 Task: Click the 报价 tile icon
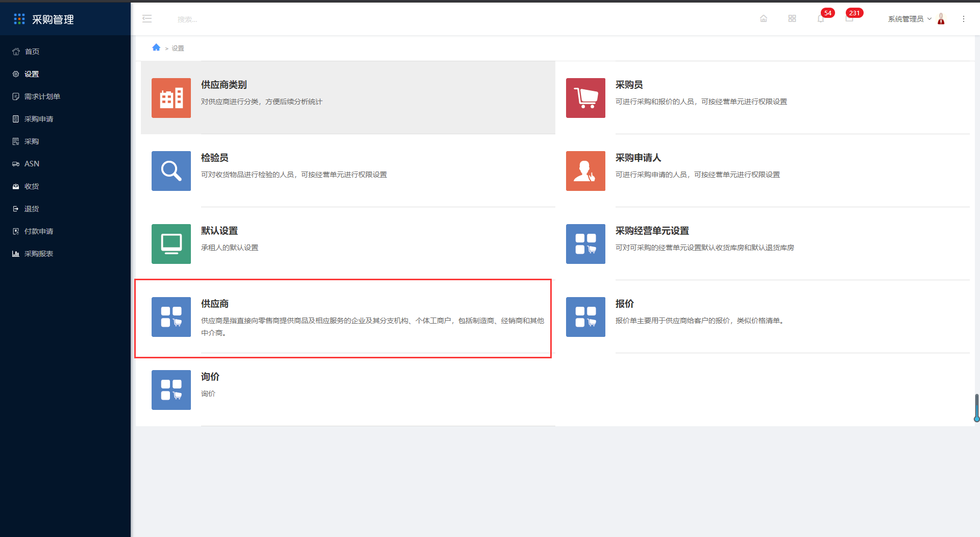pos(585,317)
